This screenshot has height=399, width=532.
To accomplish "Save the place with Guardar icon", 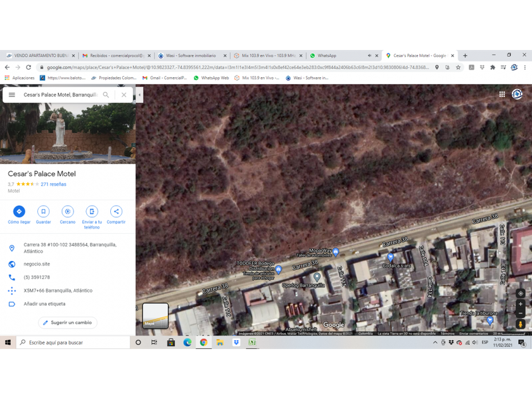I will click(43, 212).
